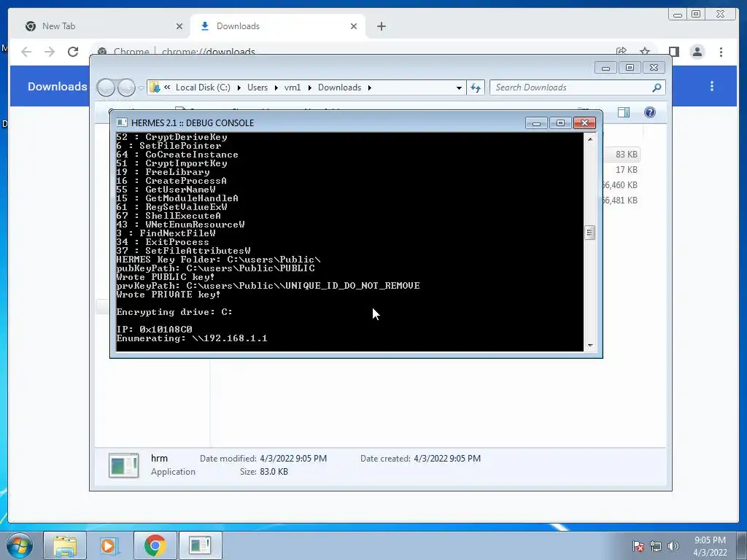The image size is (747, 560).
Task: Bookmark this page with star icon
Action: point(645,51)
